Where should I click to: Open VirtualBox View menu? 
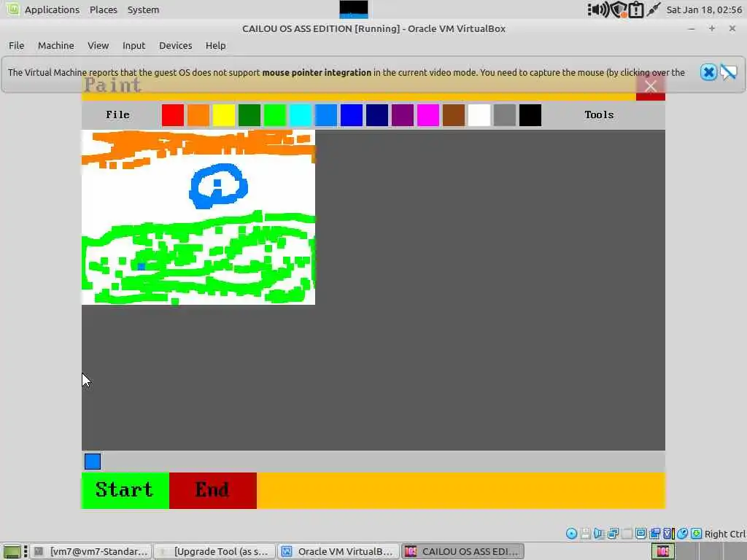pyautogui.click(x=98, y=46)
